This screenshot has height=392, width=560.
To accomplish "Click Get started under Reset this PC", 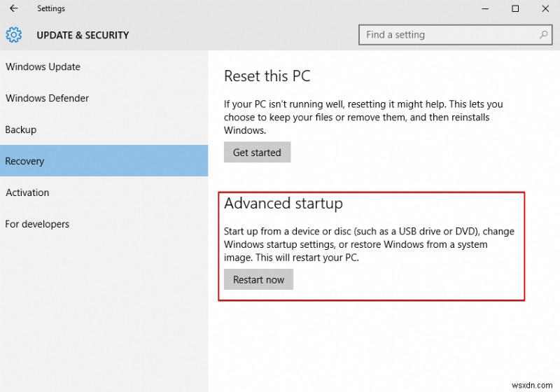I will [257, 153].
